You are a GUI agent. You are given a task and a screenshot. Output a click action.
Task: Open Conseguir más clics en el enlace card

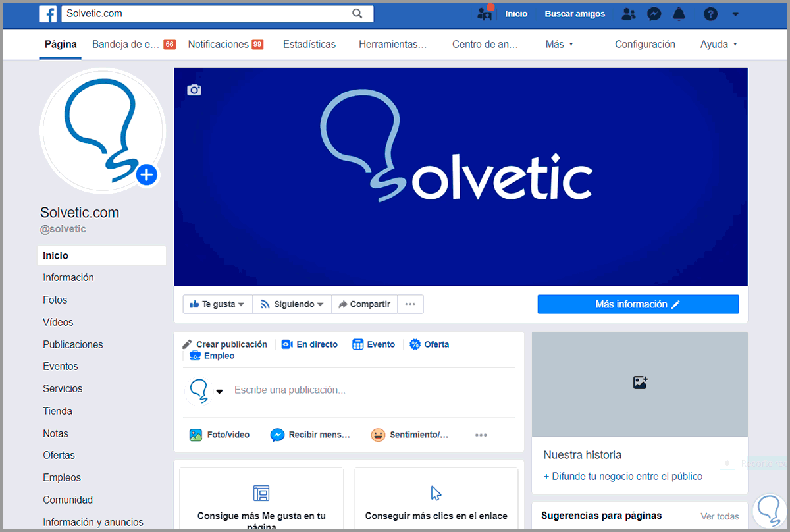[x=436, y=498]
